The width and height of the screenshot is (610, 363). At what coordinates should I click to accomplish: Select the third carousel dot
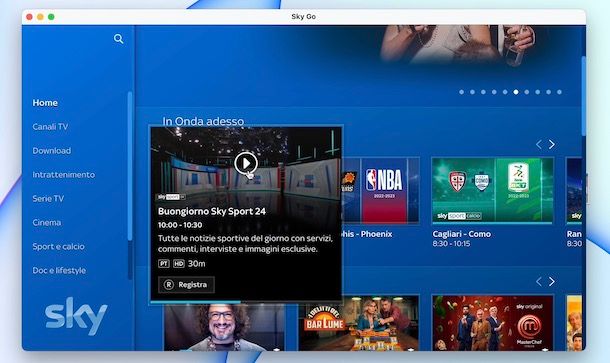click(483, 92)
